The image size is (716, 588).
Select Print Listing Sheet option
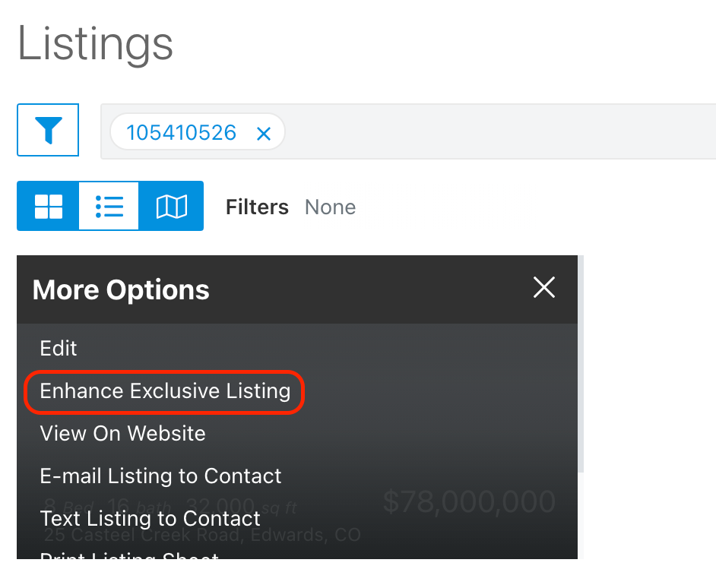click(129, 555)
